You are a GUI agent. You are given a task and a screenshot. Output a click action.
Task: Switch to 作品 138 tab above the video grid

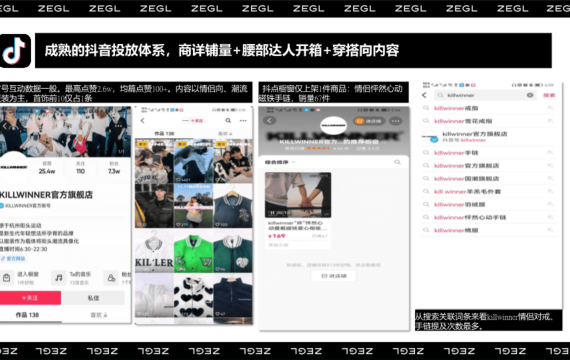(164, 133)
